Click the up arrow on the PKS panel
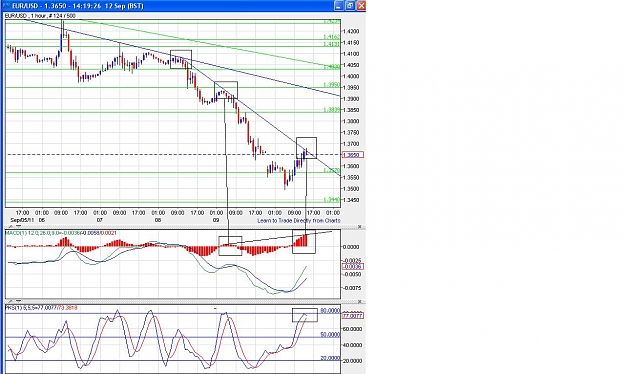 [10, 301]
